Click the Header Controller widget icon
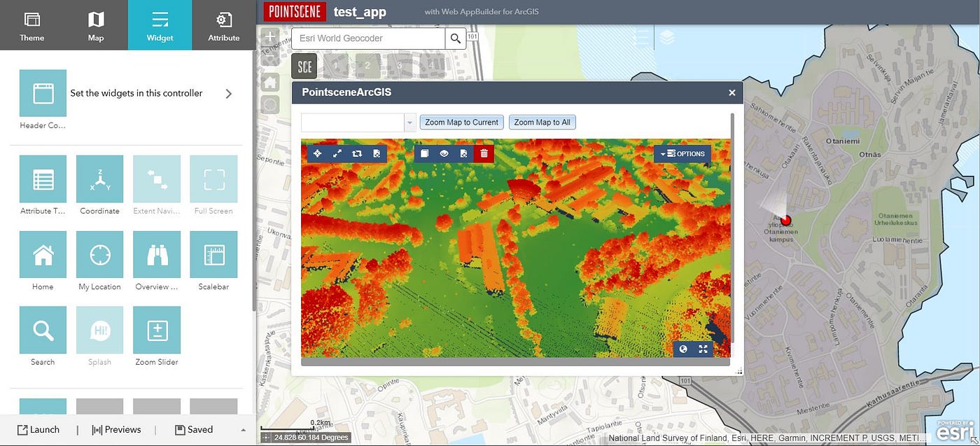 coord(43,93)
